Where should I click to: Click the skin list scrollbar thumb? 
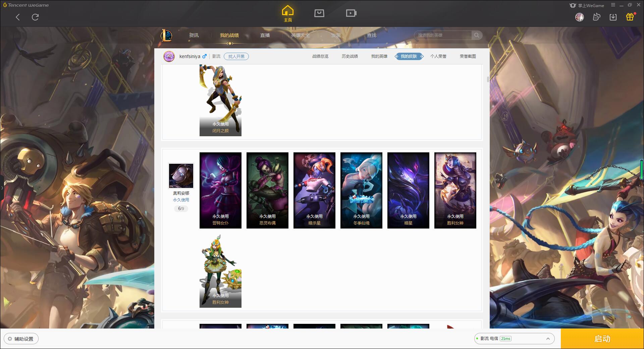click(x=488, y=79)
